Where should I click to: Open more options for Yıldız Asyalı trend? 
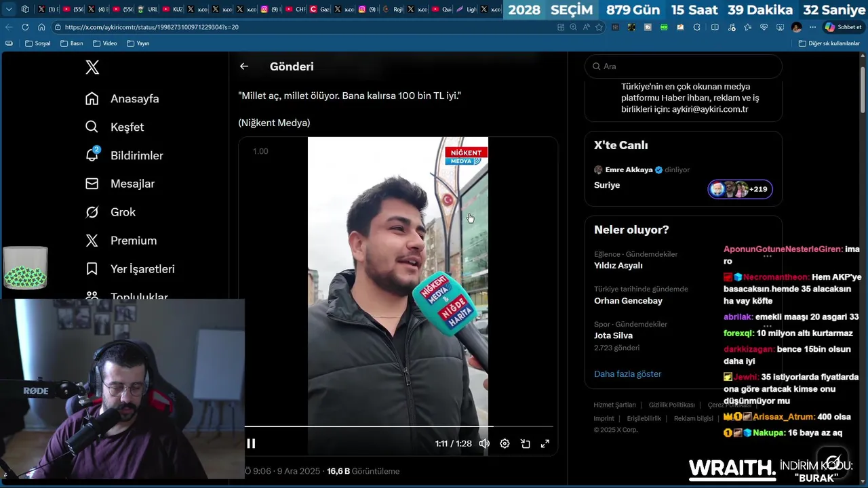[x=767, y=256]
